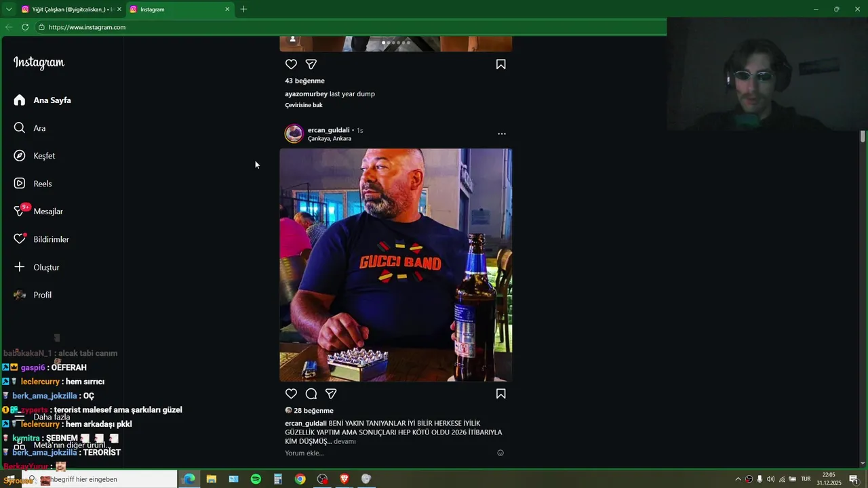
Task: Reload the page with the refresh icon
Action: coord(25,27)
